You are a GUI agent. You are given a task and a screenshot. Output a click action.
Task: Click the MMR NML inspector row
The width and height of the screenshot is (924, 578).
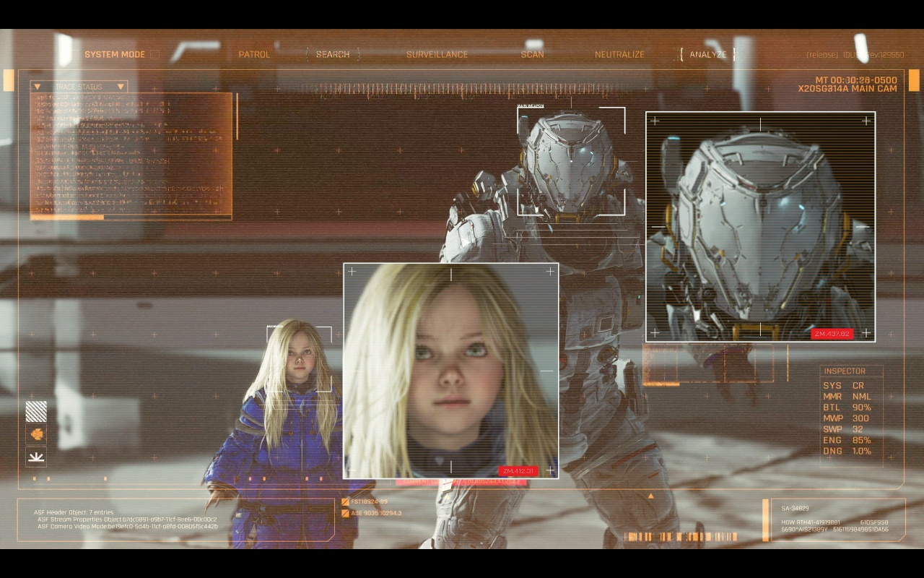pyautogui.click(x=847, y=397)
